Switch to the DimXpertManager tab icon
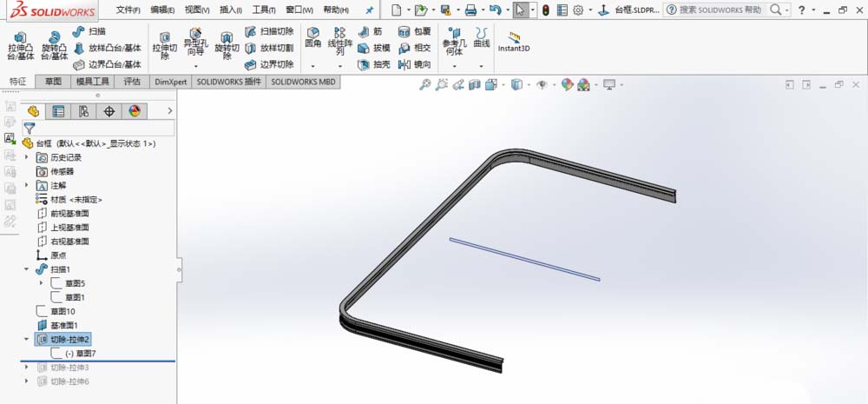 109,111
